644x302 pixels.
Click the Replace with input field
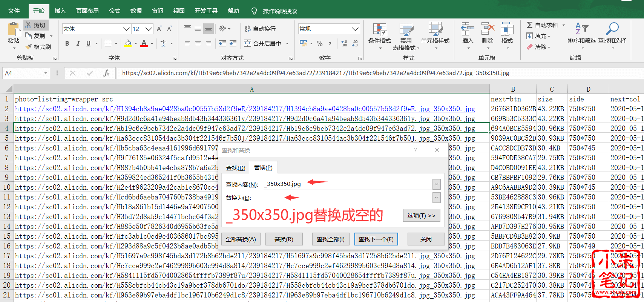[348, 198]
